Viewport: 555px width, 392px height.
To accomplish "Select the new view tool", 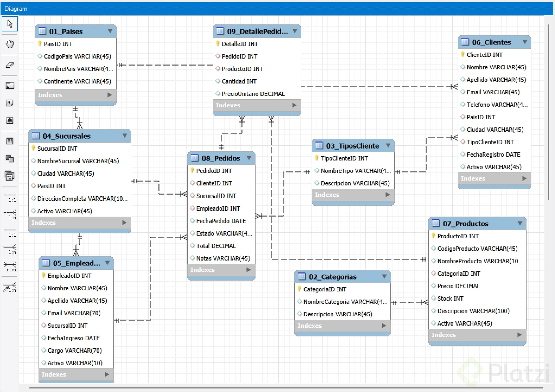I will (x=10, y=159).
